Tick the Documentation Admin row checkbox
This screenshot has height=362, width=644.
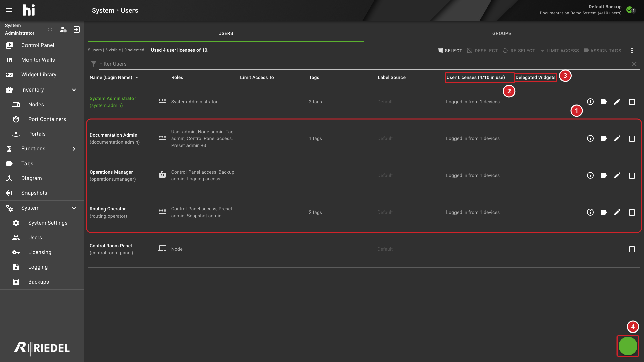click(632, 139)
